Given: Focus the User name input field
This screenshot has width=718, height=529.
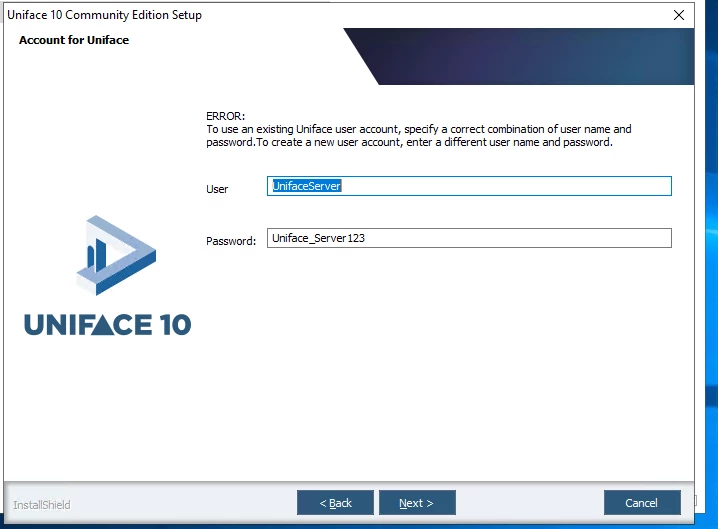Looking at the screenshot, I should [x=469, y=186].
